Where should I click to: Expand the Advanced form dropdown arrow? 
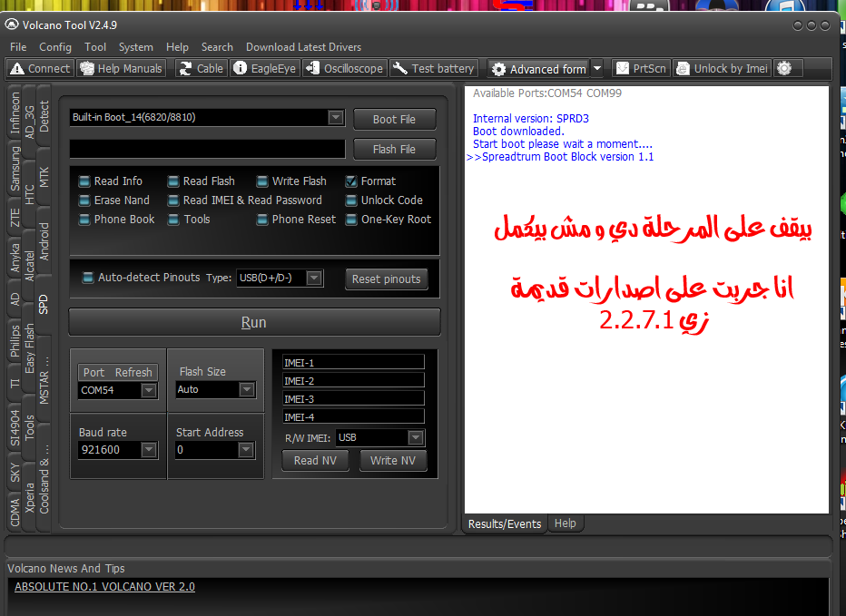tap(597, 69)
